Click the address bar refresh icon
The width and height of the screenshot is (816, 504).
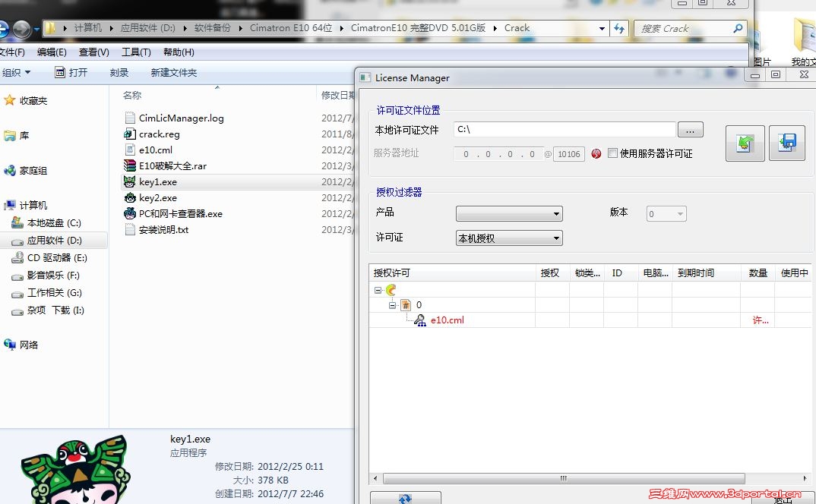(618, 29)
